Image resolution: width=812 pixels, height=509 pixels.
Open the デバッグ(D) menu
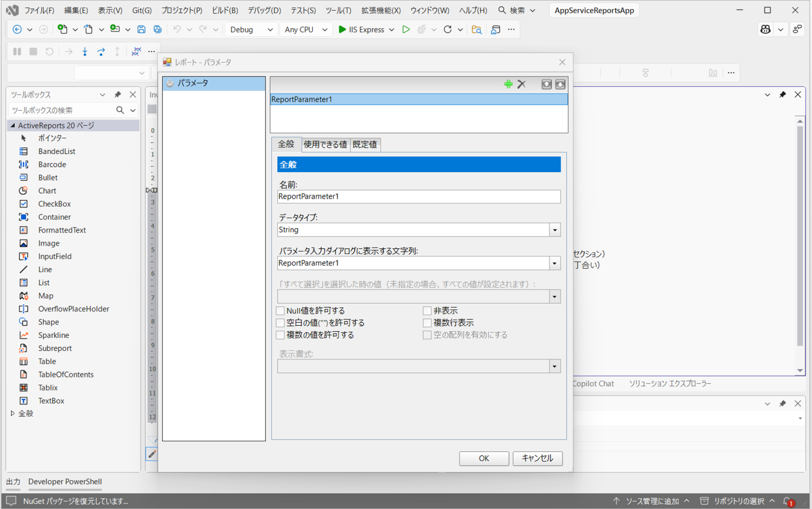(x=264, y=10)
